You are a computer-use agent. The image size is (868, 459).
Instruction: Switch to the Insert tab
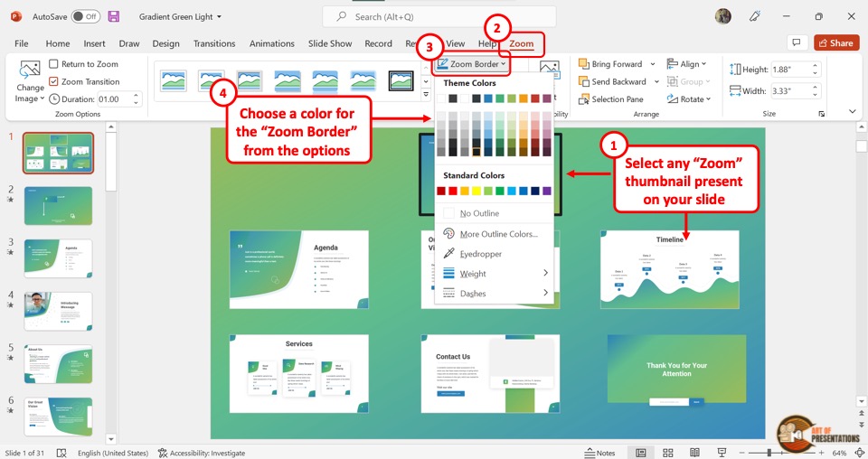(x=94, y=43)
